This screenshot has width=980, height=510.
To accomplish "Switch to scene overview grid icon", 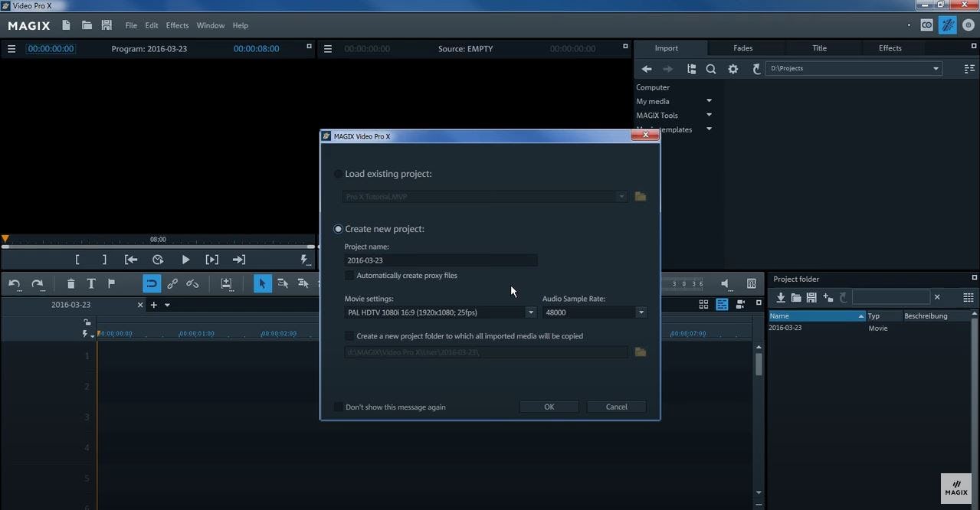I will [x=703, y=304].
